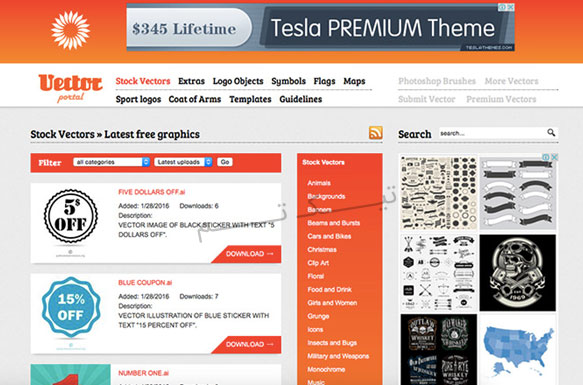The image size is (583, 385).
Task: Open the Vector Portal logo homepage
Action: [x=70, y=88]
